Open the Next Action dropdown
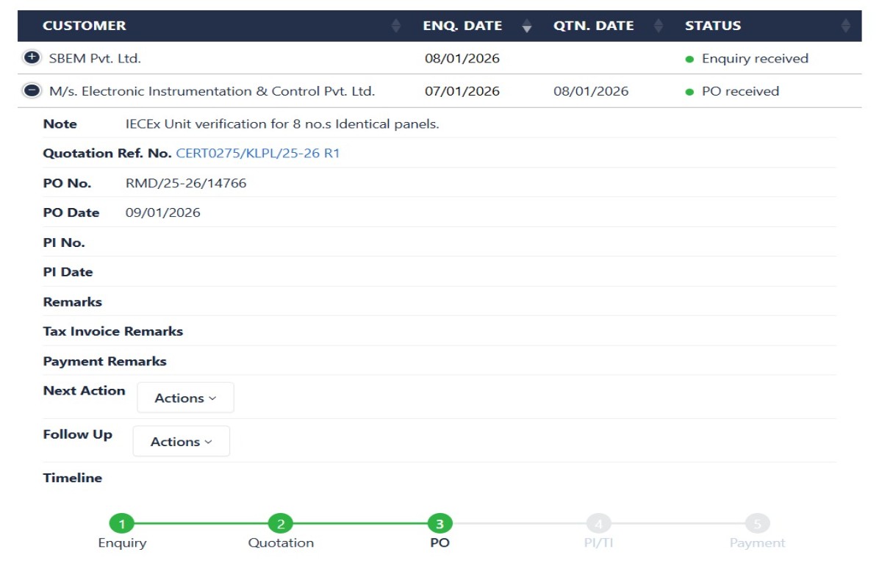The width and height of the screenshot is (882, 588). pos(185,398)
